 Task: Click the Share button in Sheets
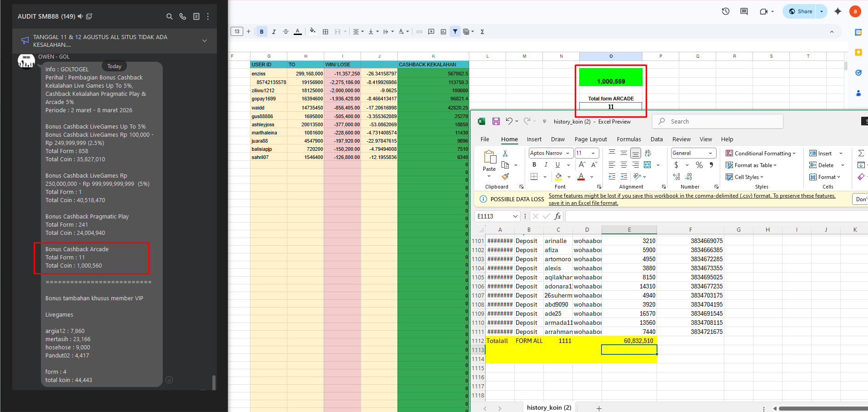point(800,11)
